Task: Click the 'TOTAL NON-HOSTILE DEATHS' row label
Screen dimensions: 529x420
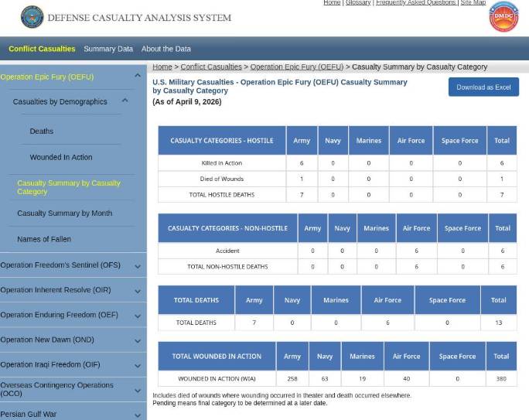Action: pyautogui.click(x=227, y=267)
